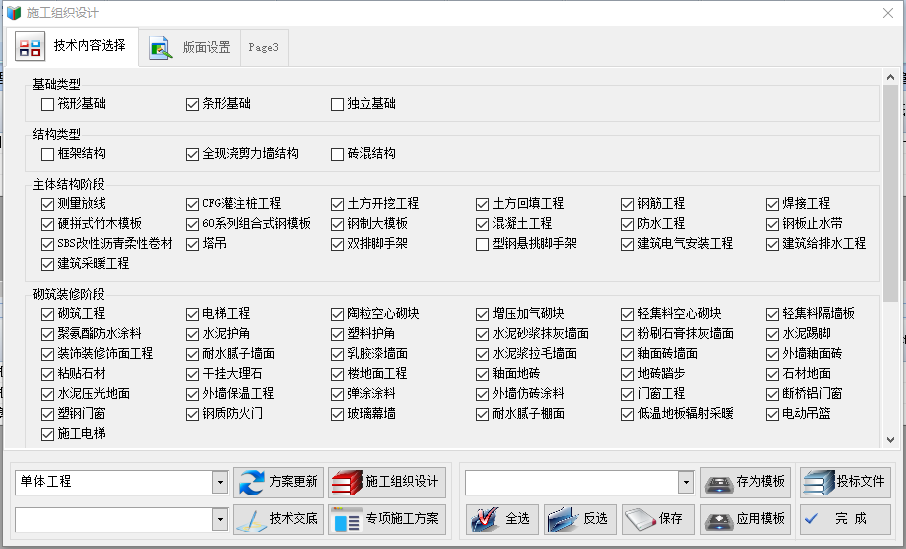The width and height of the screenshot is (906, 549).
Task: Uncheck 低温地板辐射采暖
Action: (x=627, y=414)
